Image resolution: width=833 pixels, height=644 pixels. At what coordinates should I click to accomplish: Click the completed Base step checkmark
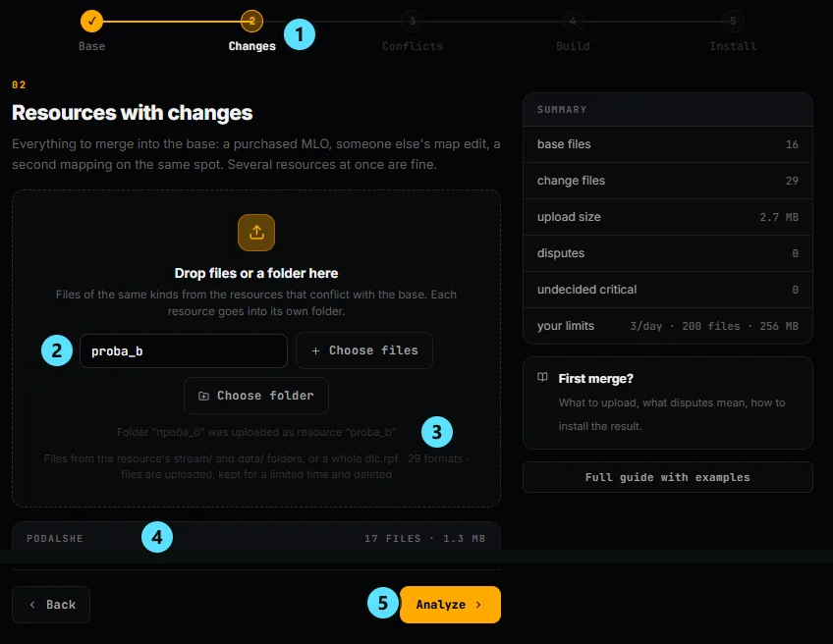91,22
